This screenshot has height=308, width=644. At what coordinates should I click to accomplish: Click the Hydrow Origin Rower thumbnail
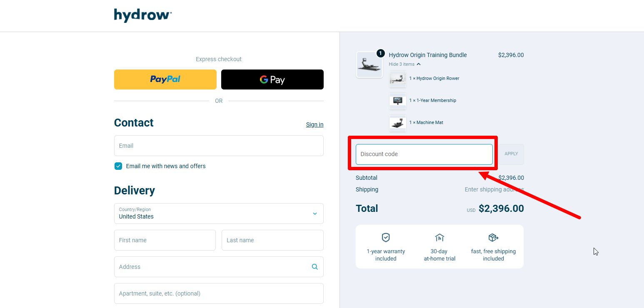click(398, 79)
